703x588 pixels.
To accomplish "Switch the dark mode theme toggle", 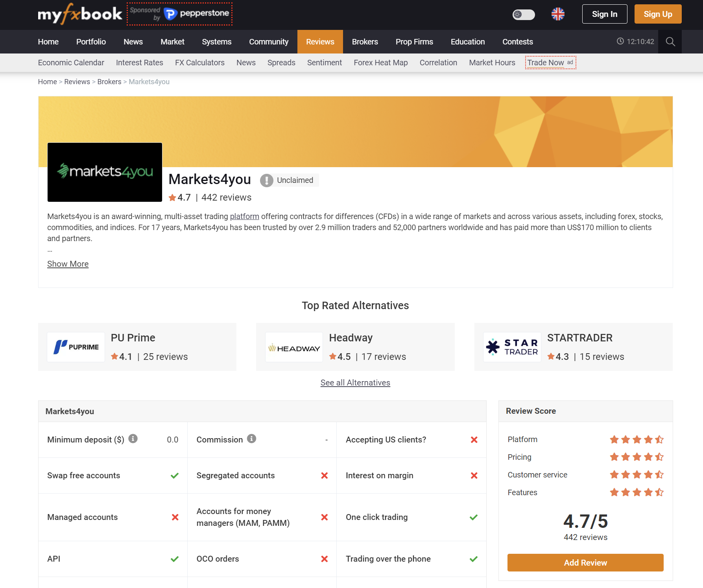I will tap(523, 15).
